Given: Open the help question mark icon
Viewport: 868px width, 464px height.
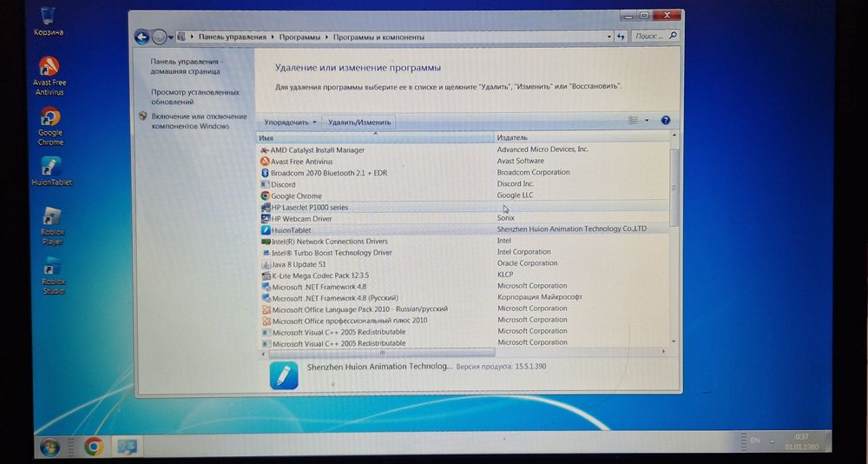Looking at the screenshot, I should [666, 120].
